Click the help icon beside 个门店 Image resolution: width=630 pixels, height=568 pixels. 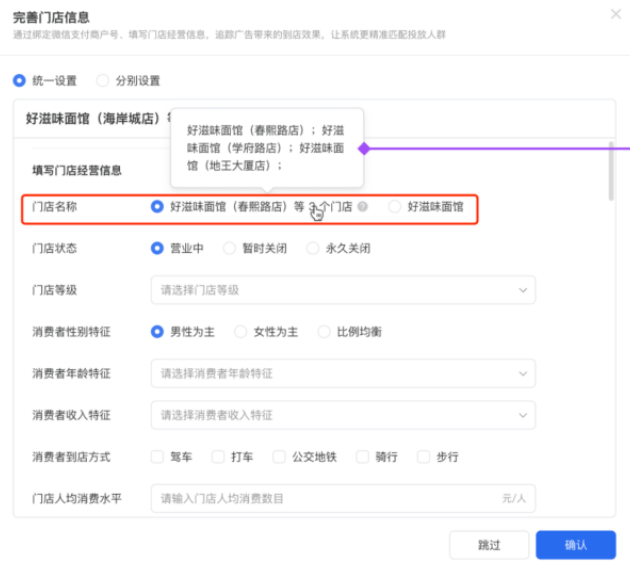click(x=363, y=208)
